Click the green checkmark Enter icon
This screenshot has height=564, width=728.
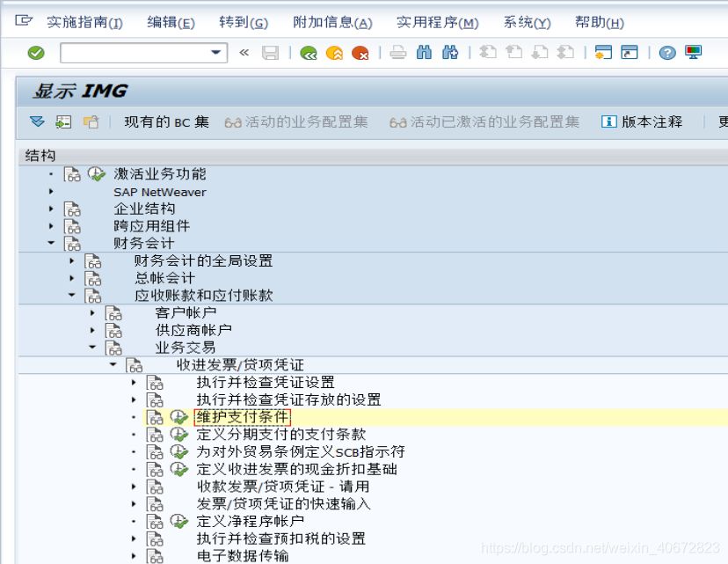pos(36,53)
